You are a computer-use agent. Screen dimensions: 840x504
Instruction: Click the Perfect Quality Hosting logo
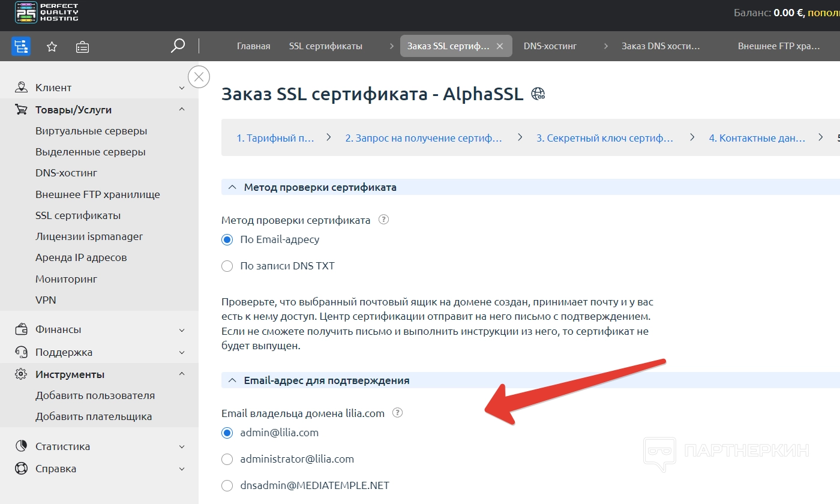pos(47,12)
